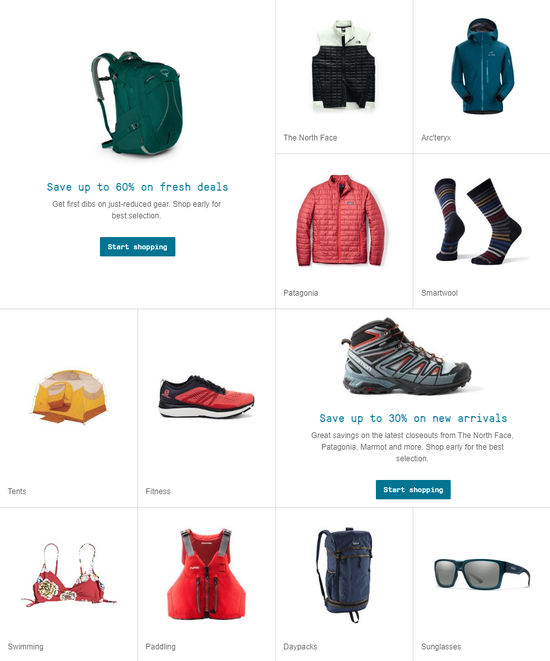
Task: Select the red Salomon running shoe
Action: [x=206, y=396]
